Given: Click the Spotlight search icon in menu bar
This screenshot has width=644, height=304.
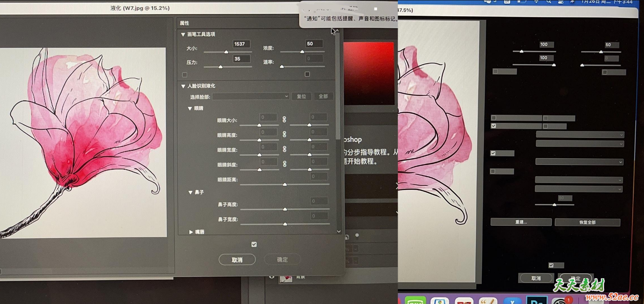Looking at the screenshot, I should 549,2.
